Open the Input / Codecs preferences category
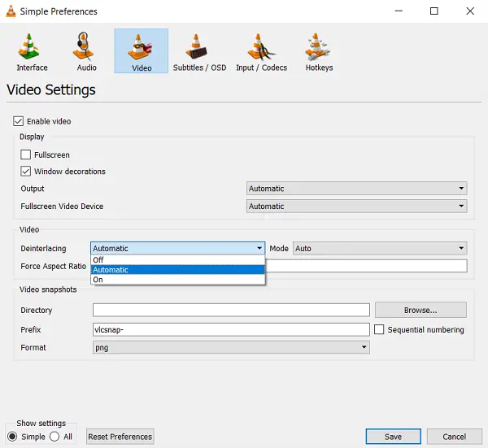The width and height of the screenshot is (488, 448). pyautogui.click(x=261, y=52)
